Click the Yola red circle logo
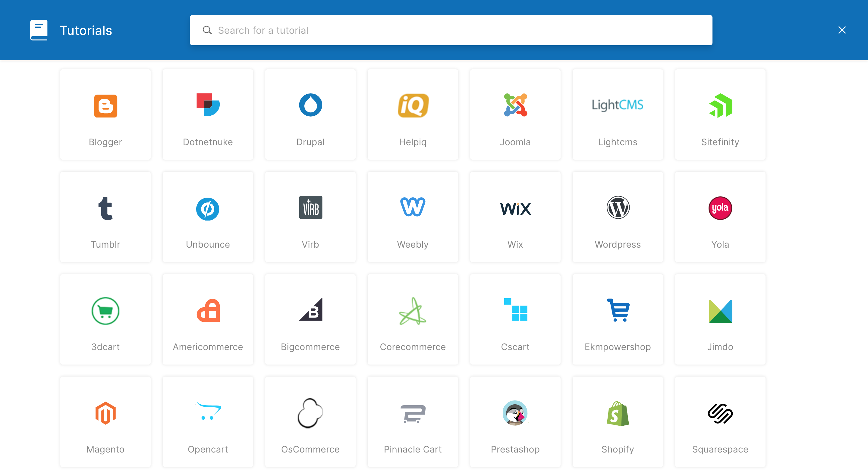 (720, 208)
